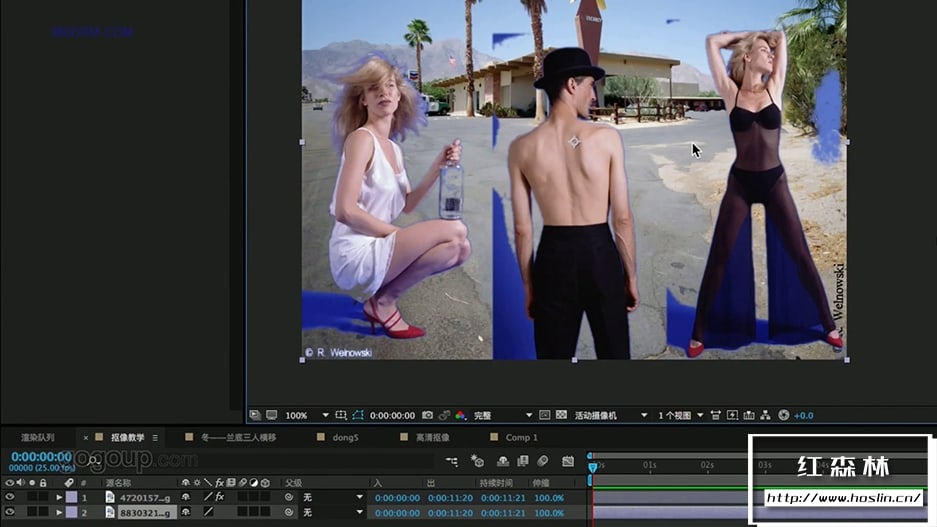The image size is (937, 527).
Task: Toggle the pixel aspect ratio correction icon
Action: (715, 415)
